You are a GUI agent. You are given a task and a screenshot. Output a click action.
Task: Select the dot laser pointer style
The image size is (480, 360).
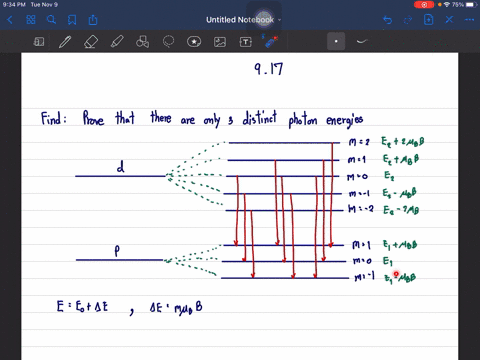tap(336, 41)
